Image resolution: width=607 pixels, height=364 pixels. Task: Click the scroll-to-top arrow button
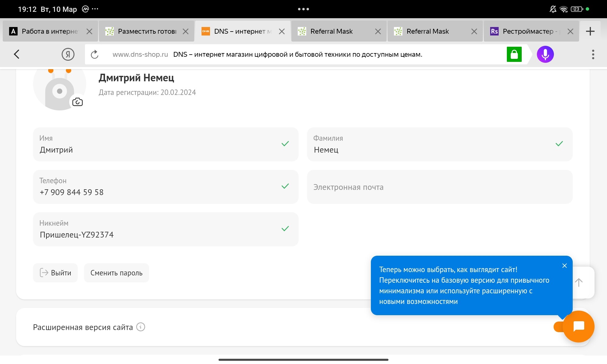click(x=579, y=282)
